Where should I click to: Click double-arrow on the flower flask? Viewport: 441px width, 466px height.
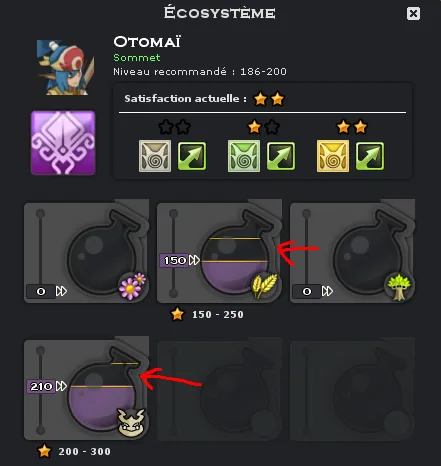61,291
